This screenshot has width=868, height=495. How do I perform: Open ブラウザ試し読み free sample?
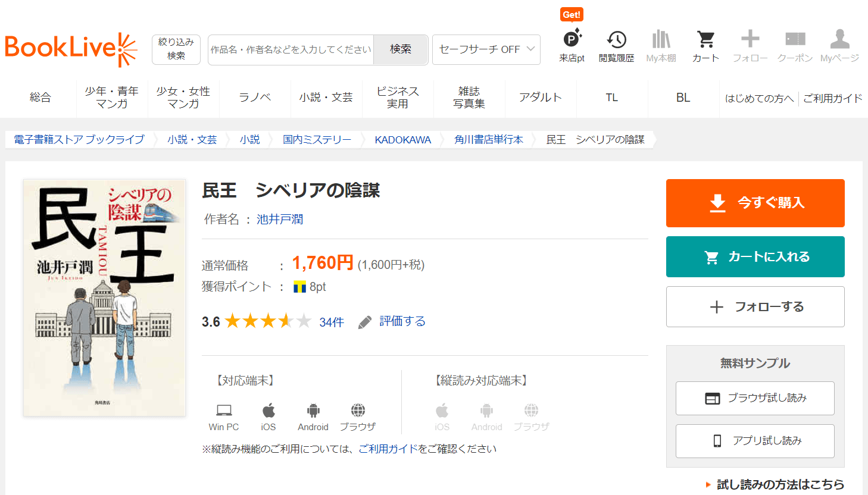coord(755,399)
